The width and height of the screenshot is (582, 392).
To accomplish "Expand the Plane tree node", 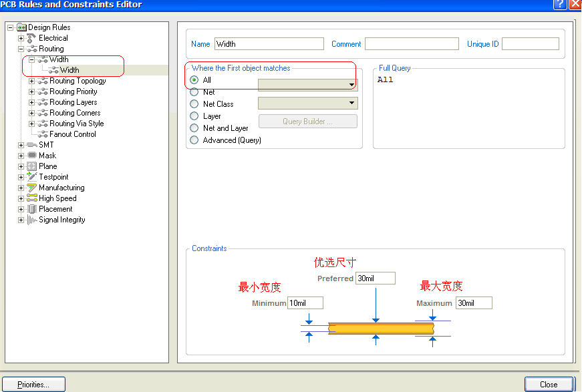I will (x=21, y=166).
